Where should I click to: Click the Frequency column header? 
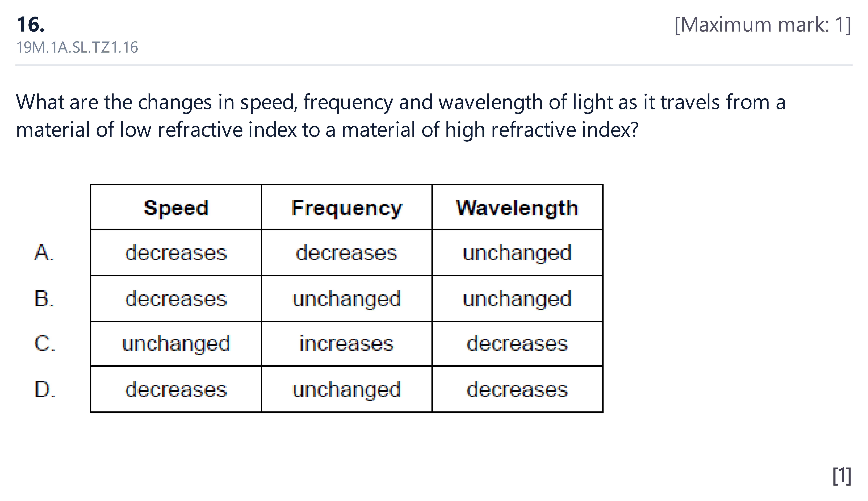click(x=347, y=208)
